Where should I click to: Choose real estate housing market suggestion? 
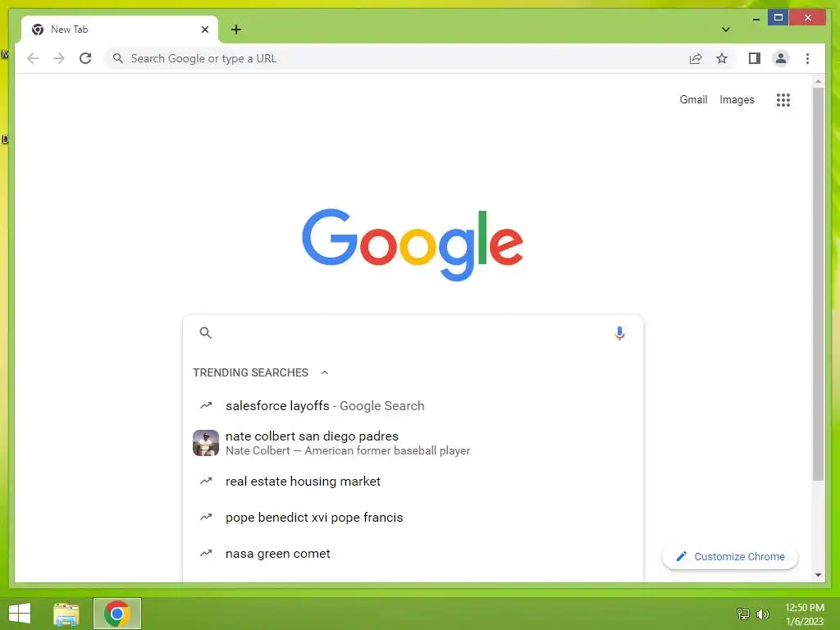(x=413, y=481)
